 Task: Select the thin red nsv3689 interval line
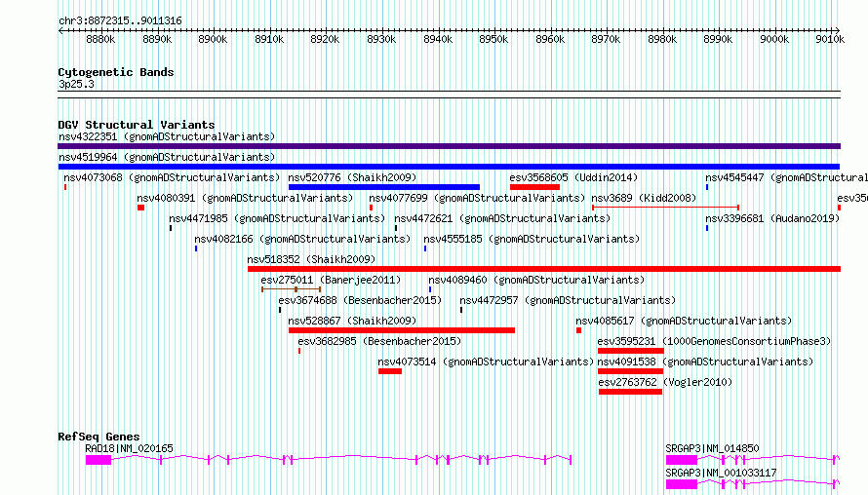pyautogui.click(x=665, y=208)
